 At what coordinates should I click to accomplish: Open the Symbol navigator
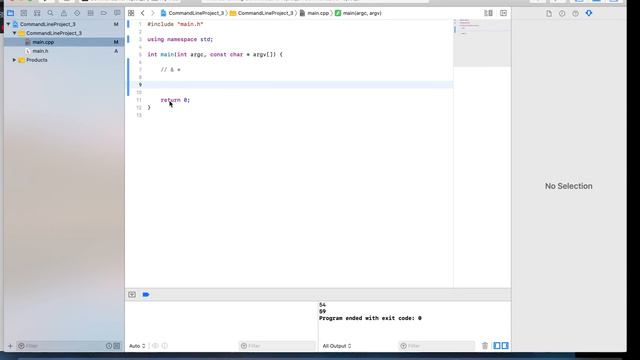click(x=37, y=13)
